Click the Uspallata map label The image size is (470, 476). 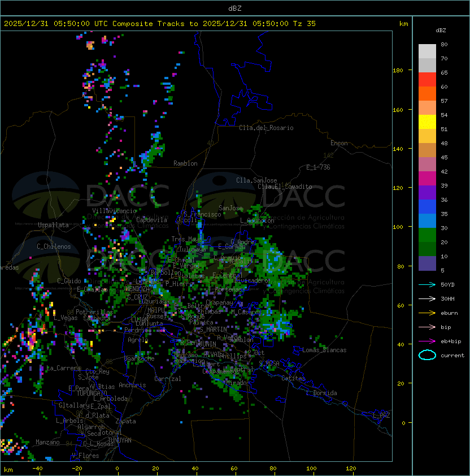click(53, 225)
